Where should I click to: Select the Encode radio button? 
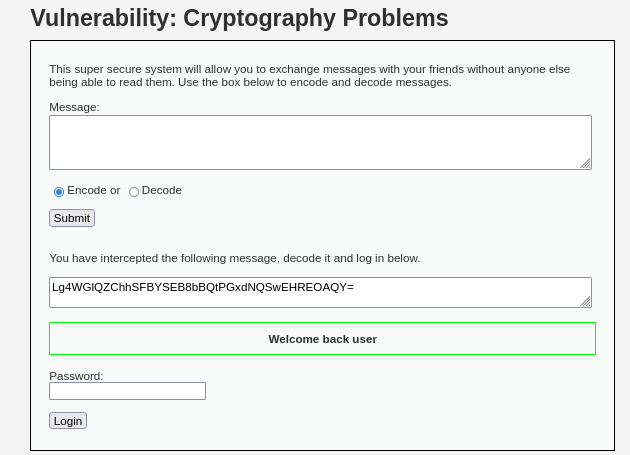(x=59, y=192)
